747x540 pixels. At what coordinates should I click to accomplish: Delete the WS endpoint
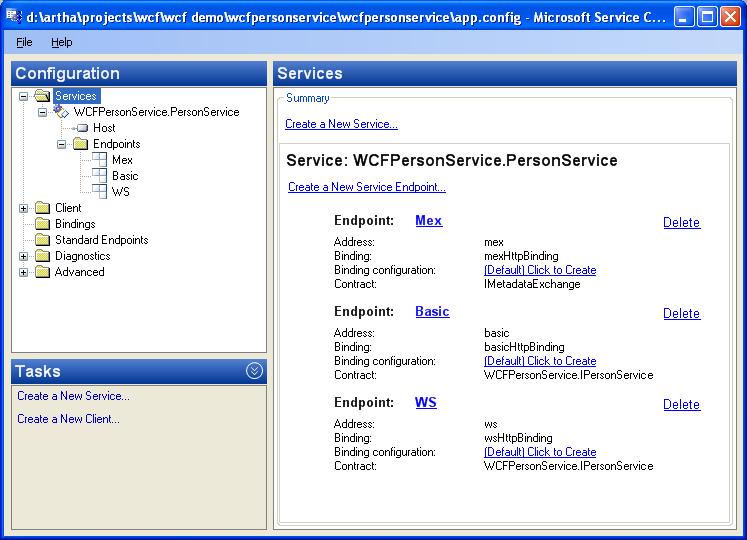(682, 405)
